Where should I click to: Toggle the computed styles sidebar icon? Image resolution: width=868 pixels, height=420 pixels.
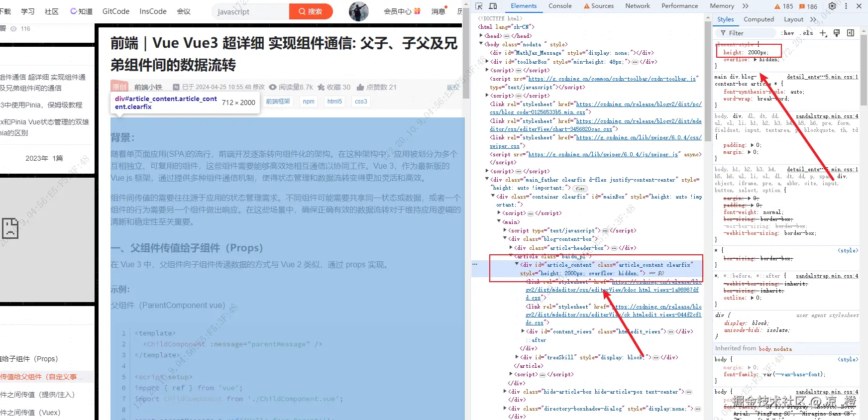tap(851, 33)
